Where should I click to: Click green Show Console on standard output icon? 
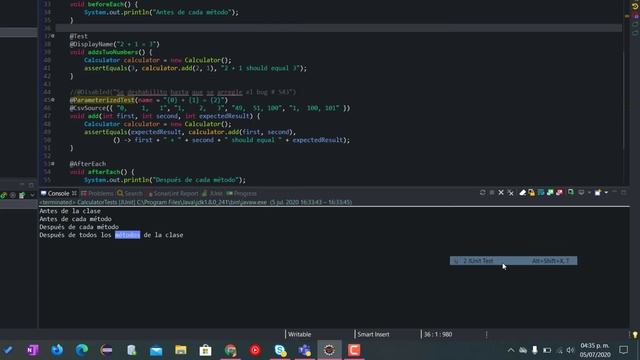click(550, 192)
